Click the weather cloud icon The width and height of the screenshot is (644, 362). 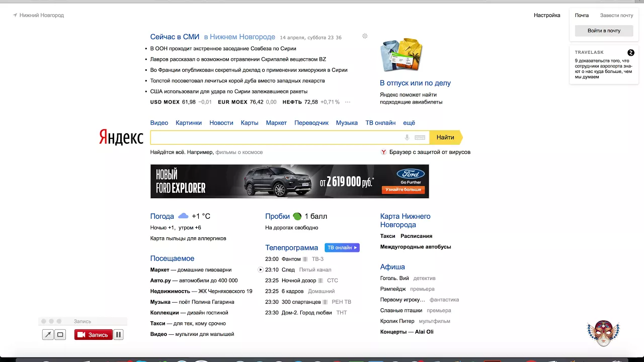[x=183, y=216]
